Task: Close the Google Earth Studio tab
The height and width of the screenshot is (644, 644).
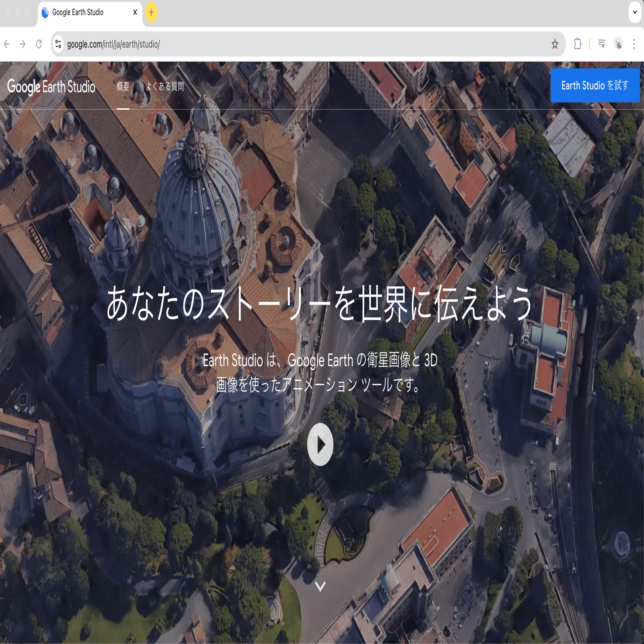Action: click(135, 12)
